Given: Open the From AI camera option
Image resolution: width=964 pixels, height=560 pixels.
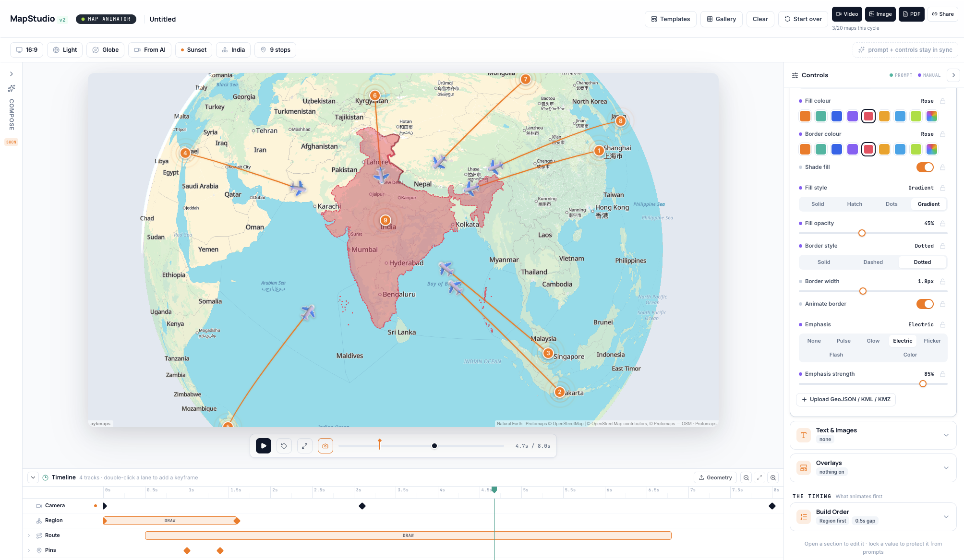Looking at the screenshot, I should tap(150, 50).
